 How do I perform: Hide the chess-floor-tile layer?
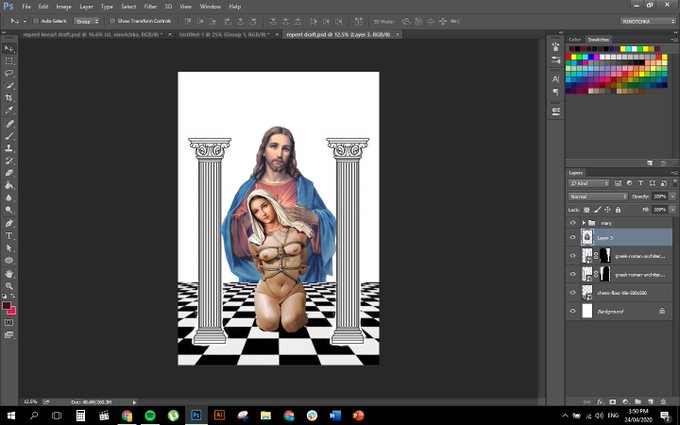click(x=572, y=293)
